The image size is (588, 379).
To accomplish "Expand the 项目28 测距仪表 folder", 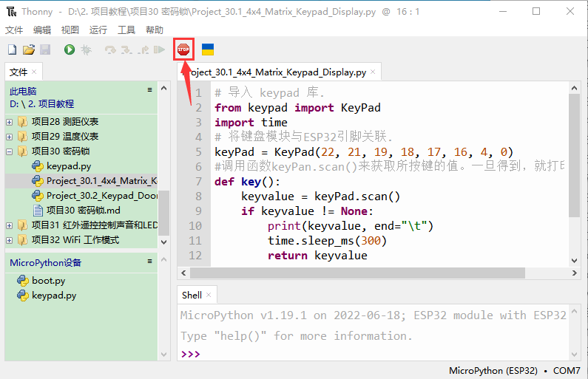I will pos(10,122).
